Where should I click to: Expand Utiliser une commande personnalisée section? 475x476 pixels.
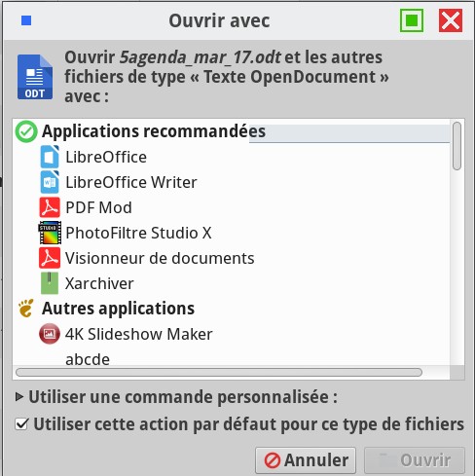[19, 396]
